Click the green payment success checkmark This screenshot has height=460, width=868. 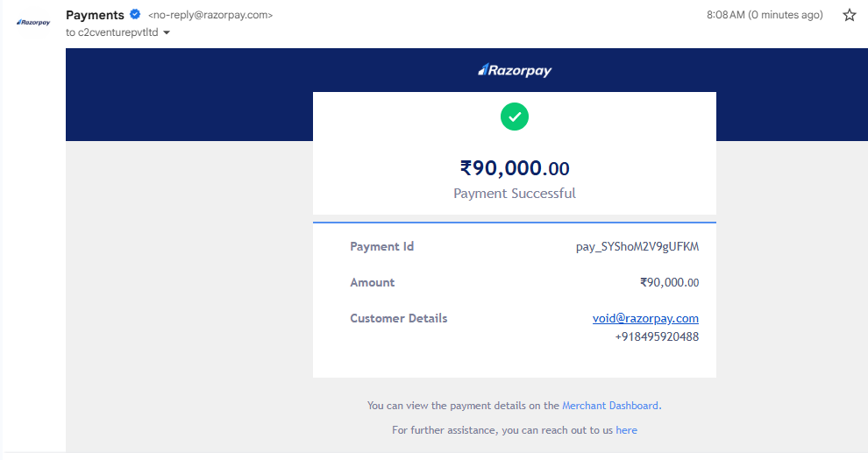coord(515,117)
